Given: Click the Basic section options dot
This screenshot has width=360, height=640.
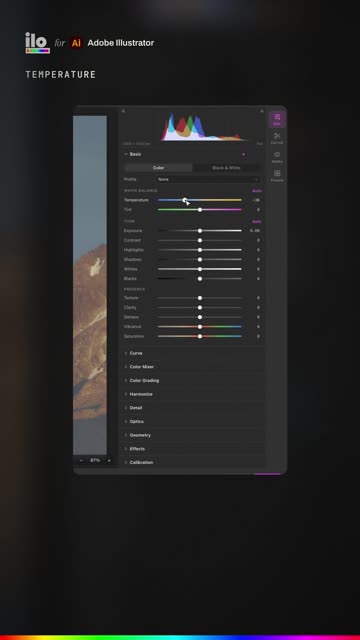Looking at the screenshot, I should tap(244, 154).
